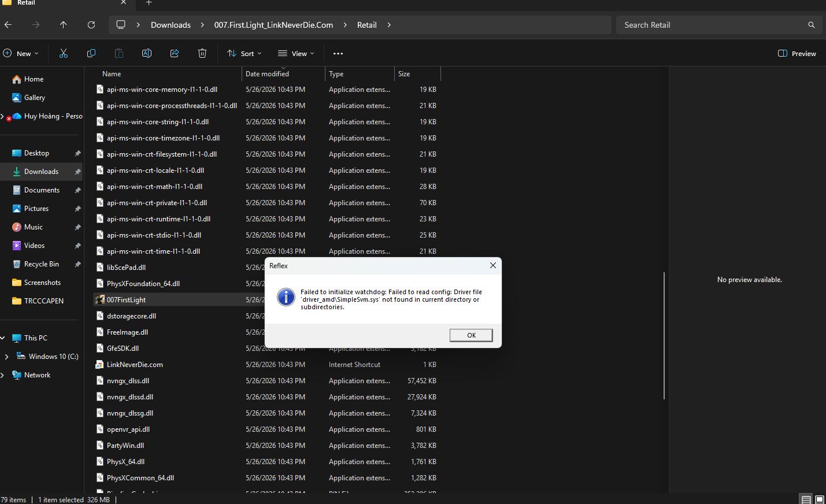The width and height of the screenshot is (826, 504).
Task: Click the Copy icon in toolbar
Action: [91, 53]
